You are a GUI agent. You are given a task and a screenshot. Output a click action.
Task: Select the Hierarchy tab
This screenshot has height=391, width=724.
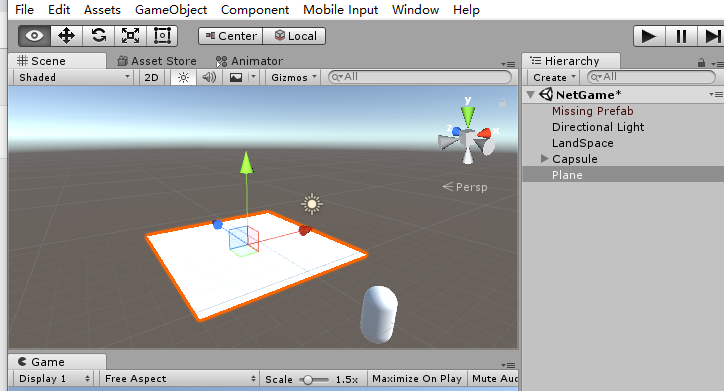tap(571, 61)
